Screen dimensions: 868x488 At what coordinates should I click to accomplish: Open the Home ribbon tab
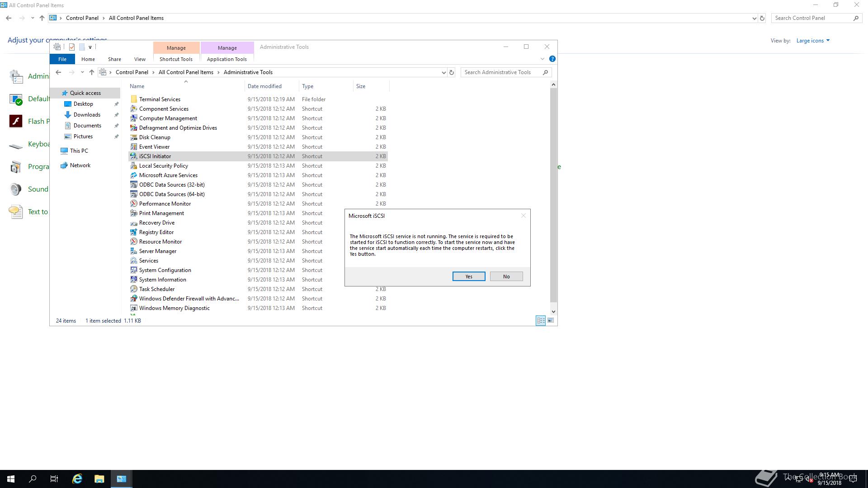point(88,59)
